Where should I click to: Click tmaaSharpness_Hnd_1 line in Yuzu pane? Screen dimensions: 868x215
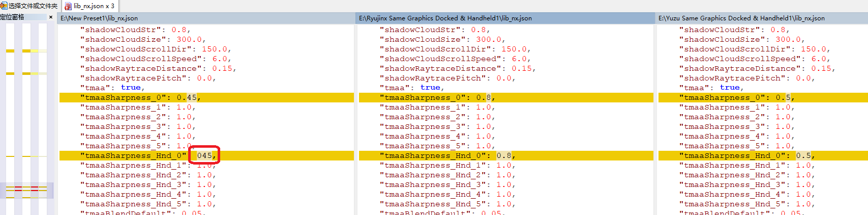(747, 165)
